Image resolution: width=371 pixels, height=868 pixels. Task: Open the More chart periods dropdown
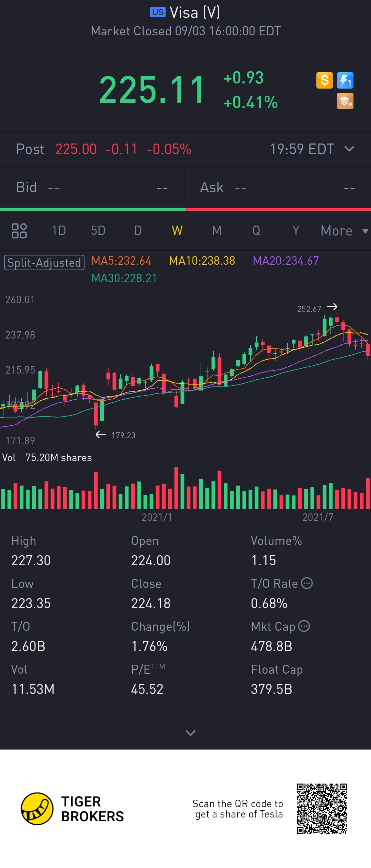(344, 231)
